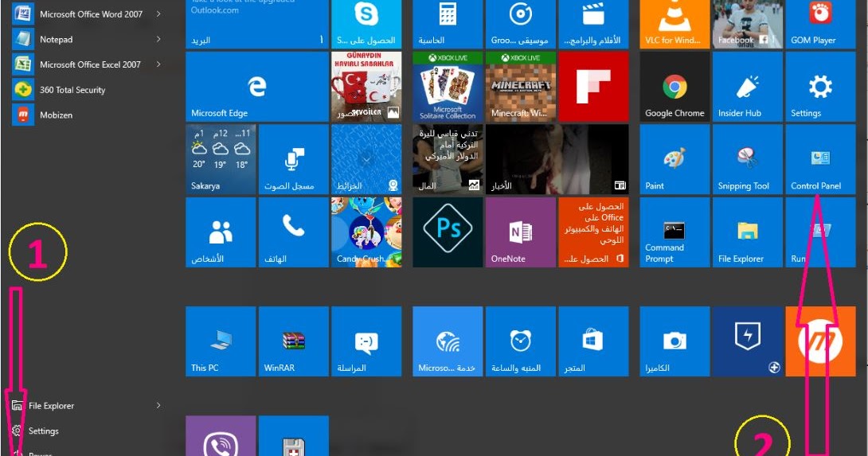Image resolution: width=868 pixels, height=456 pixels.
Task: Expand Notepad jump list arrow
Action: click(158, 39)
